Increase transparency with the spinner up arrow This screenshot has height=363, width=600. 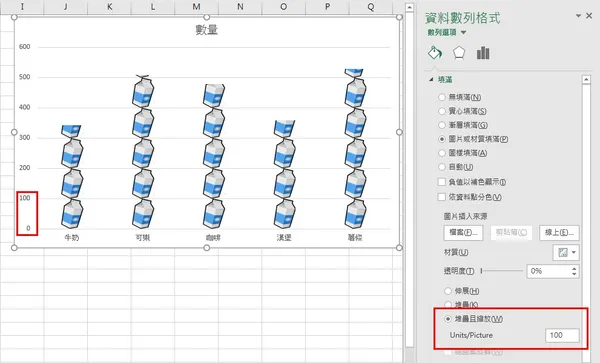574,269
